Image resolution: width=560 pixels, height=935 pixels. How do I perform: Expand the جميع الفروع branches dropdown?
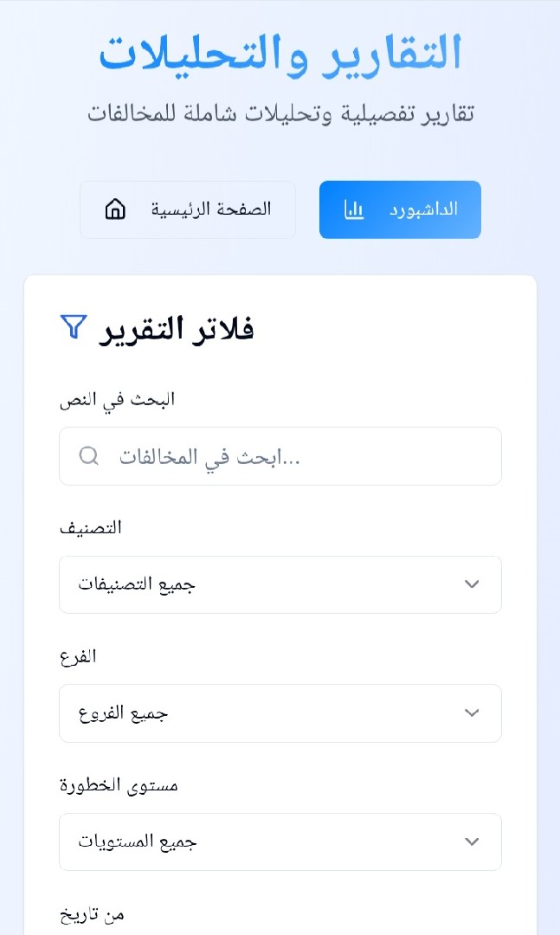click(x=280, y=713)
